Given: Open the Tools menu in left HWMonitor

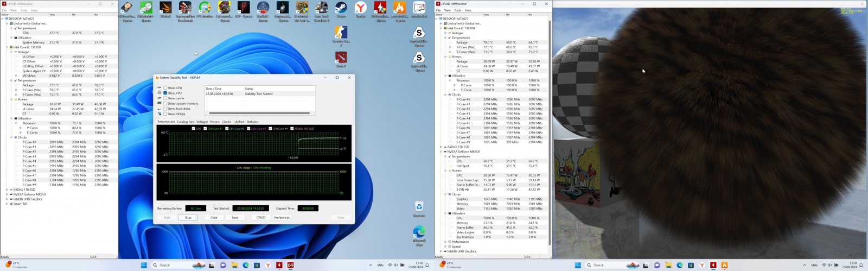Looking at the screenshot, I should [x=23, y=10].
